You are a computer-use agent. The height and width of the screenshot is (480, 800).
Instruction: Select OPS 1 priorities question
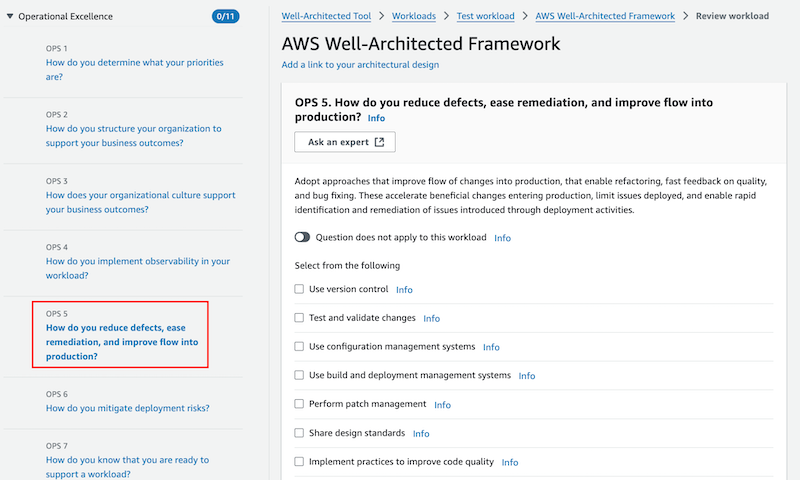(x=135, y=69)
